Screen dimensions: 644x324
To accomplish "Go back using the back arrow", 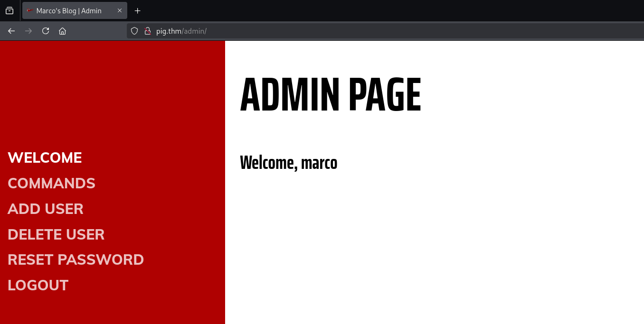I will tap(11, 31).
